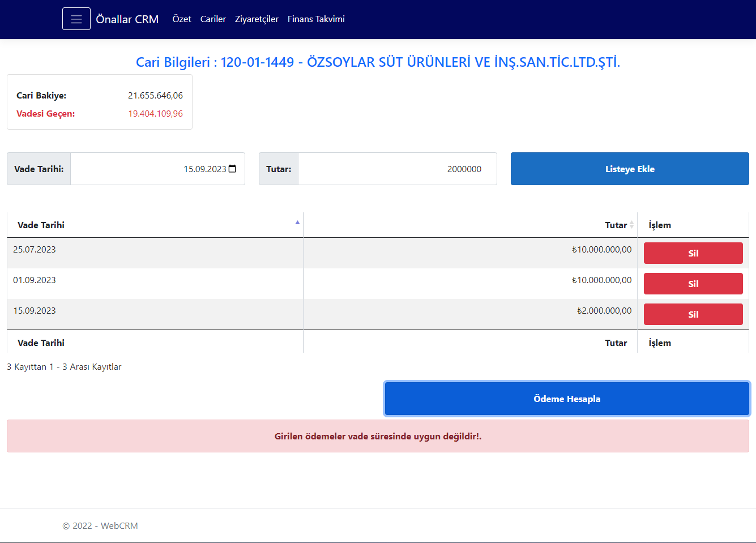Click the Listeye Ekle button
Viewport: 756px width, 543px height.
pyautogui.click(x=630, y=169)
